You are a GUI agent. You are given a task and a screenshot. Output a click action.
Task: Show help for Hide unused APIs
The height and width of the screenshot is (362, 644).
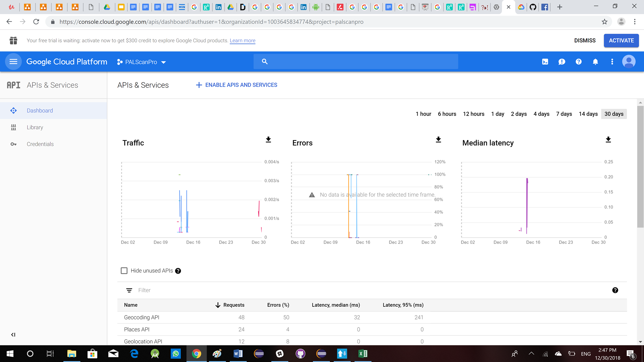pos(178,271)
